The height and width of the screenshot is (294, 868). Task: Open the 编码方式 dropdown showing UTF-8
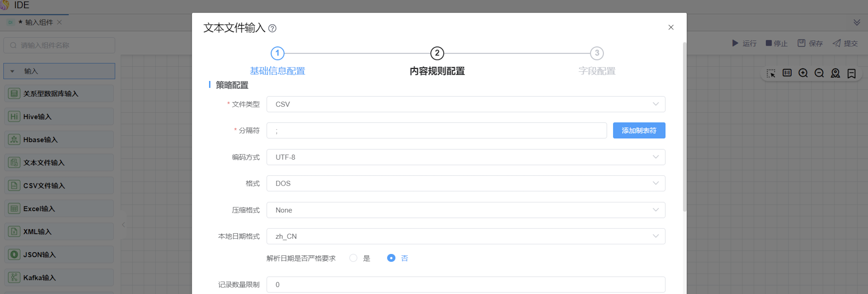[466, 157]
